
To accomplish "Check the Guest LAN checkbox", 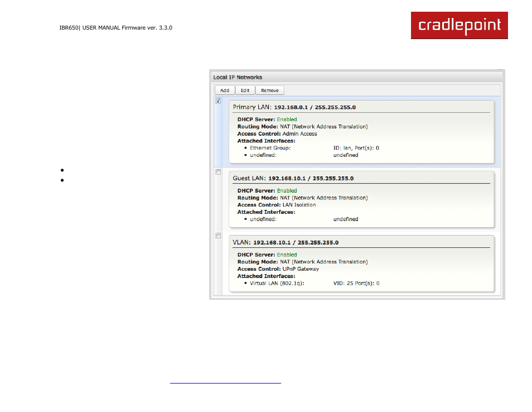I will tap(218, 172).
